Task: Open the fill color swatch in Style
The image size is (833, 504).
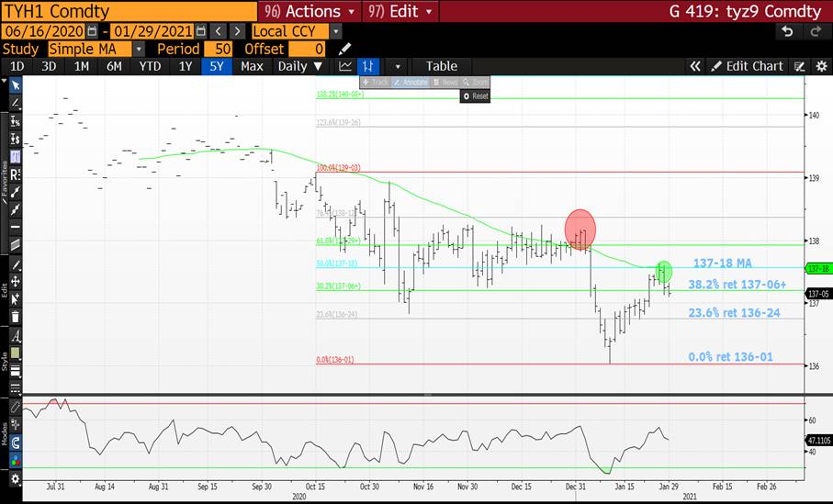Action: tap(16, 353)
